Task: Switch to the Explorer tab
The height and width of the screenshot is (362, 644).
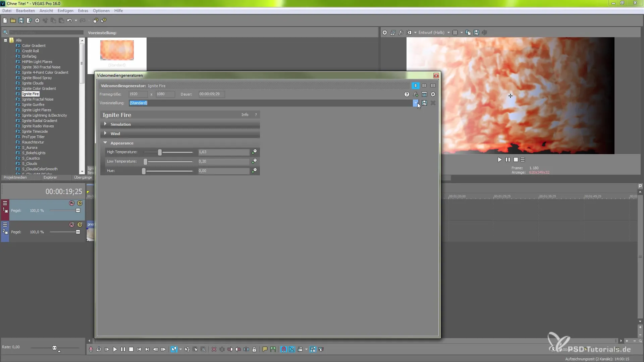Action: (x=50, y=177)
